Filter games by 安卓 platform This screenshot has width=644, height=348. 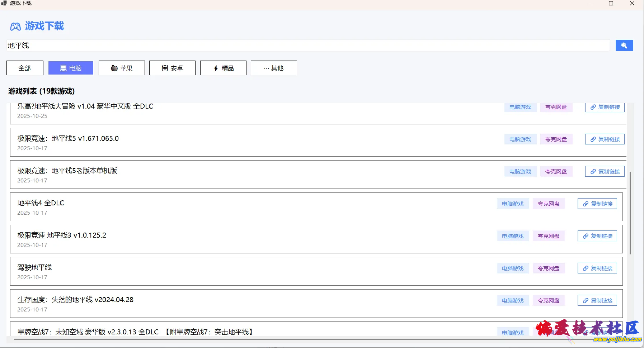172,68
